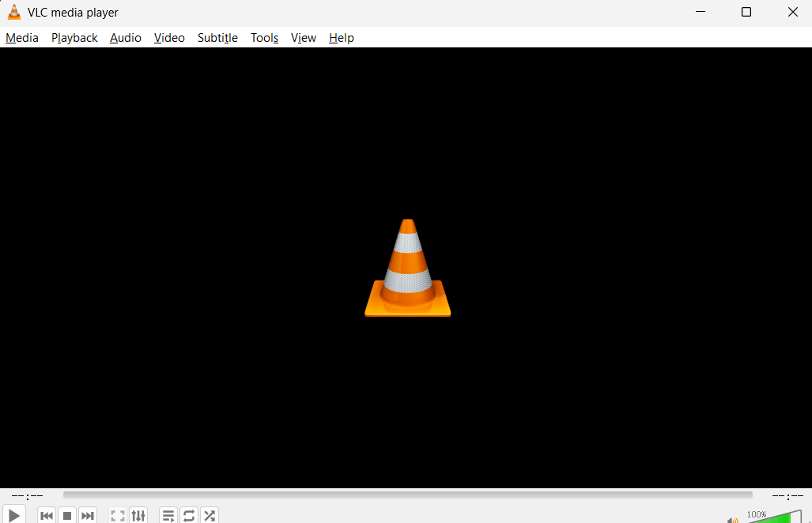812x523 pixels.
Task: Show extended settings equalizer icon
Action: pos(138,516)
